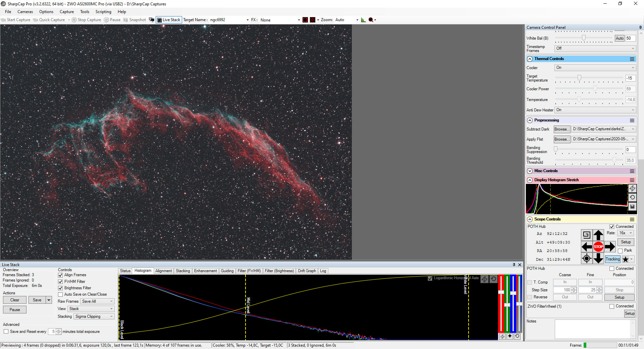
Task: Click the slew up arrow
Action: point(598,235)
